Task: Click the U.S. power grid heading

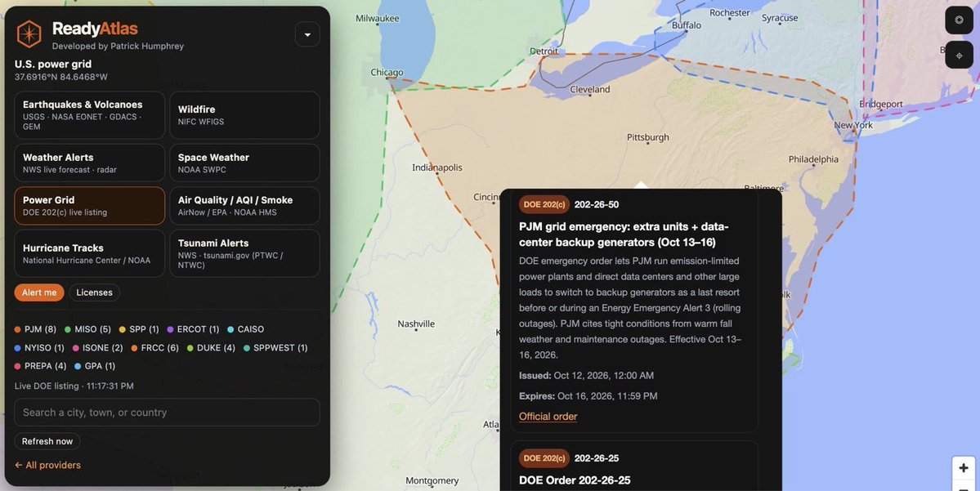Action: [53, 64]
